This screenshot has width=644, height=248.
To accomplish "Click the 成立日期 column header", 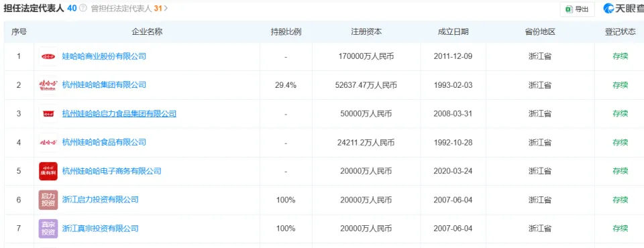I will click(453, 32).
